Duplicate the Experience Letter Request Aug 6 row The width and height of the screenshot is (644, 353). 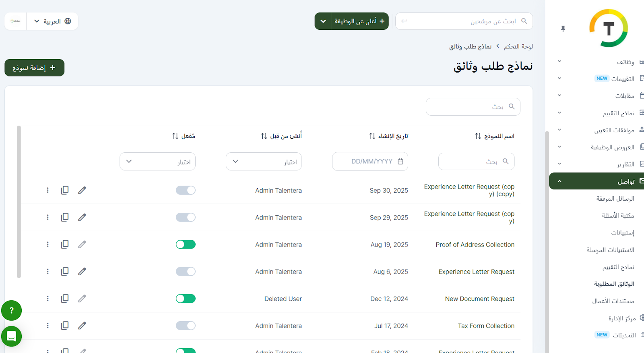point(65,272)
